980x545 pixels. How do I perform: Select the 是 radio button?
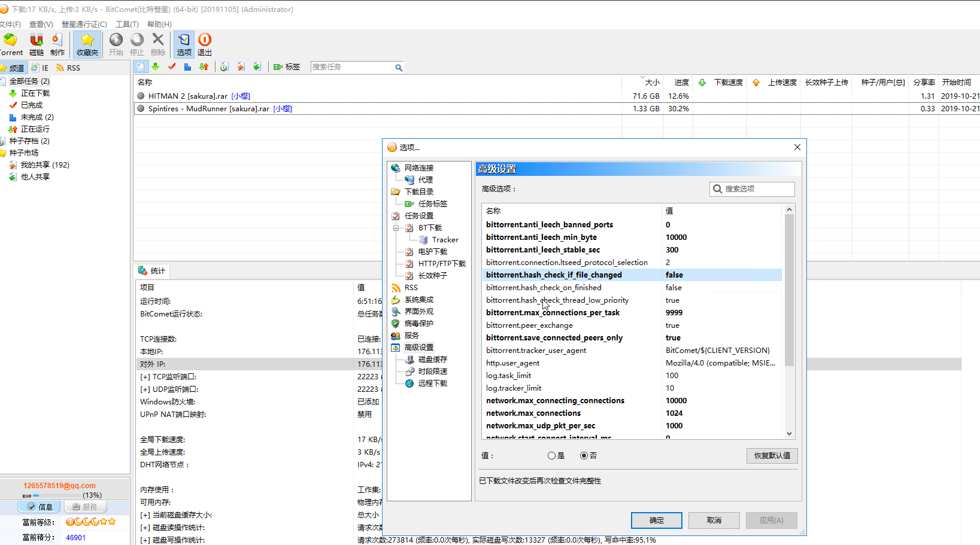click(x=551, y=456)
